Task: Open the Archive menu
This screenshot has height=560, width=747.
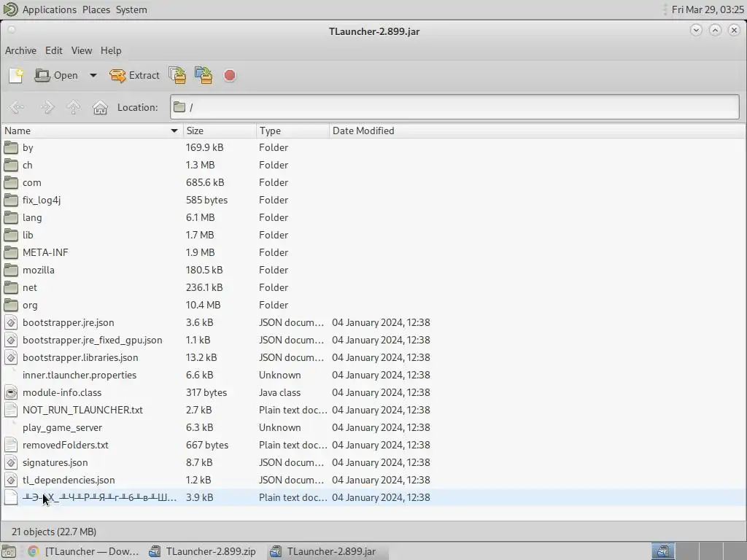Action: 20,50
